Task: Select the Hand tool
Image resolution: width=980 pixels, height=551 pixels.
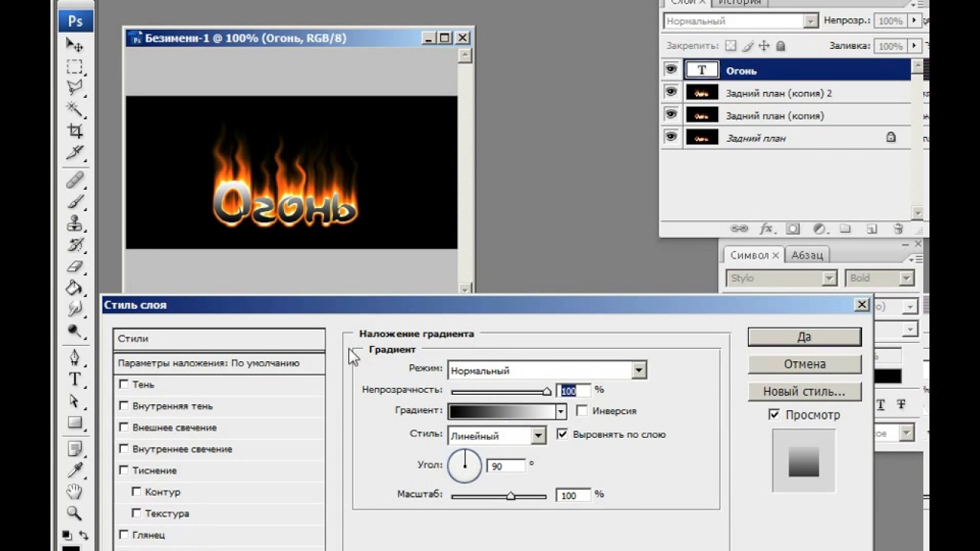Action: coord(74,492)
